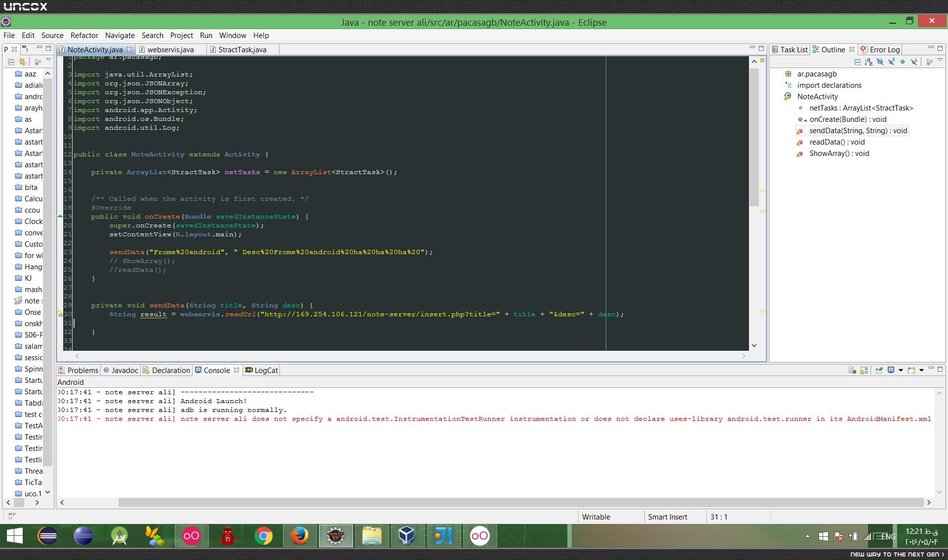Sort Outline members alphabetically
Viewport: 948px width, 560px height.
coord(869,62)
